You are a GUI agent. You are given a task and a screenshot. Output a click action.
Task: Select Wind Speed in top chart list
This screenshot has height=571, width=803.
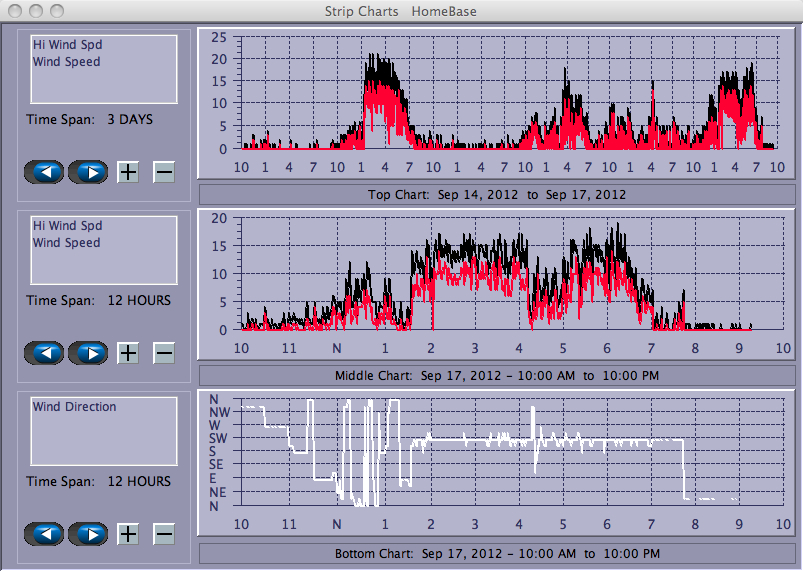point(66,62)
